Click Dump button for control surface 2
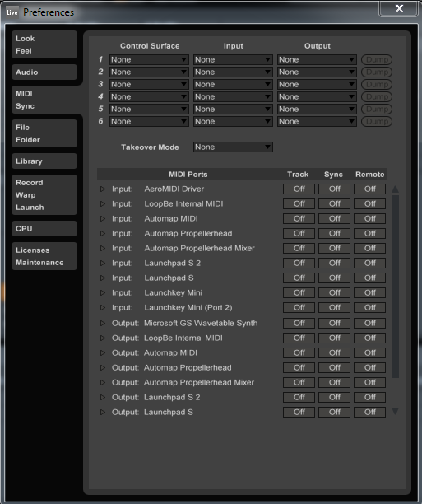 click(x=377, y=72)
